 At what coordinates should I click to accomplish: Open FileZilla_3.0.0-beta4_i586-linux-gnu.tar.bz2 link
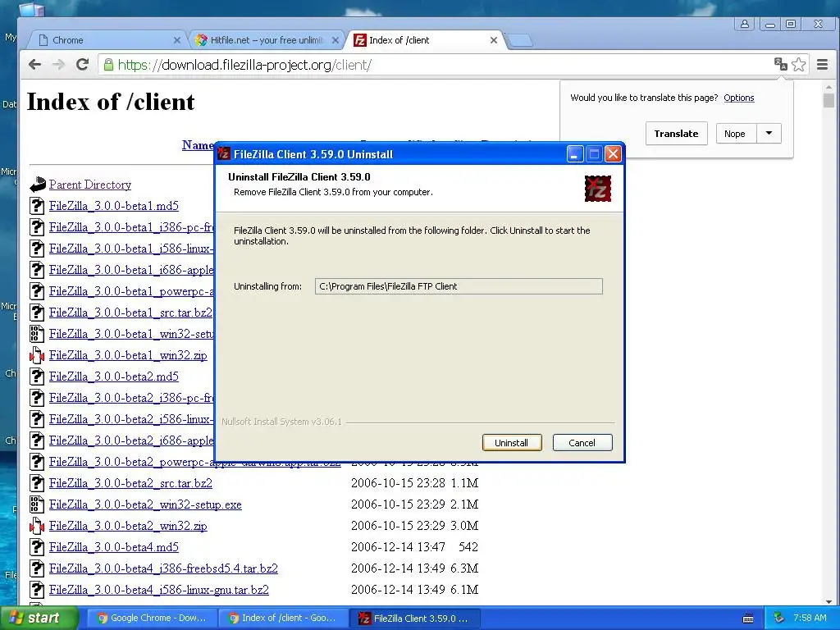(x=159, y=590)
